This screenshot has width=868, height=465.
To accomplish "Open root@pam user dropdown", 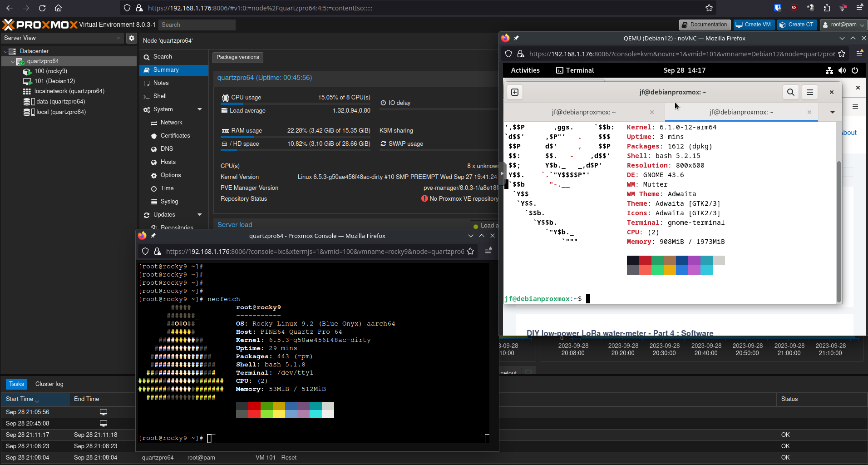I will click(843, 25).
